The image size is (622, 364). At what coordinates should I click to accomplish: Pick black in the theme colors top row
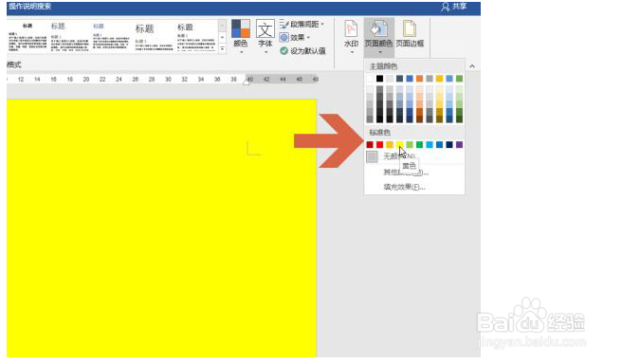[x=379, y=79]
